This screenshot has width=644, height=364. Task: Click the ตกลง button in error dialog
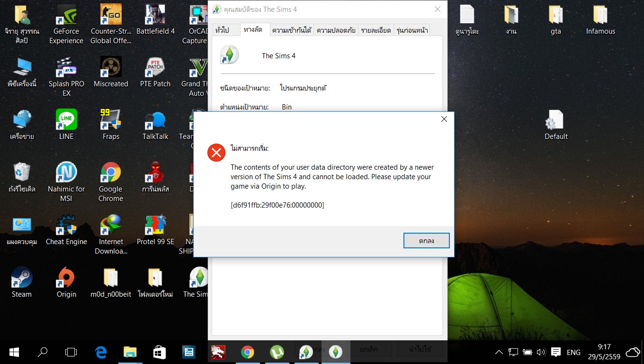tap(426, 241)
